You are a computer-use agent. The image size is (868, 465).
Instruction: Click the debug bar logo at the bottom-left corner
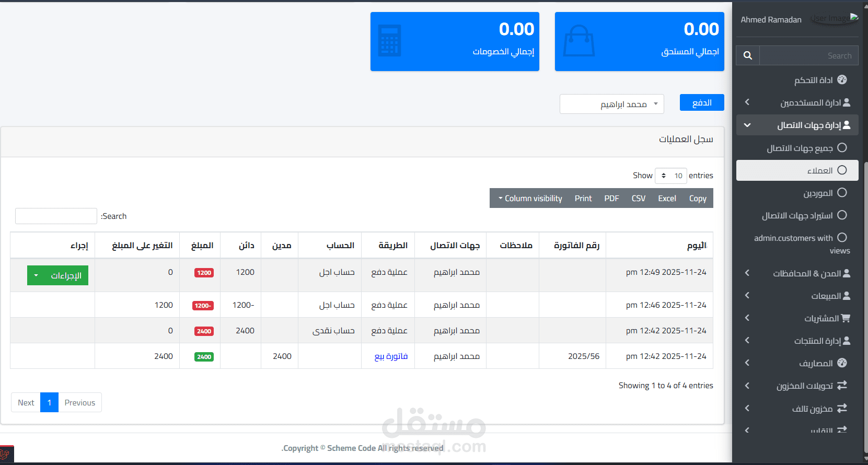click(x=6, y=454)
